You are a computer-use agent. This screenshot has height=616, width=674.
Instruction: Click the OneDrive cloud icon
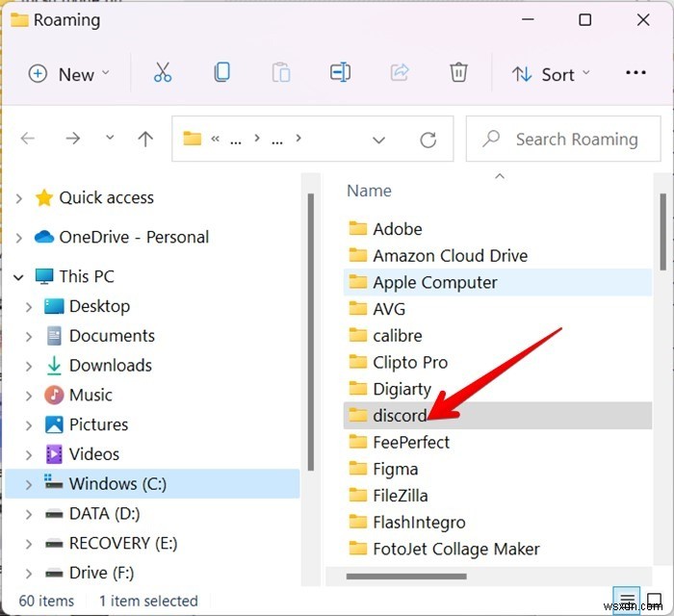pos(44,237)
